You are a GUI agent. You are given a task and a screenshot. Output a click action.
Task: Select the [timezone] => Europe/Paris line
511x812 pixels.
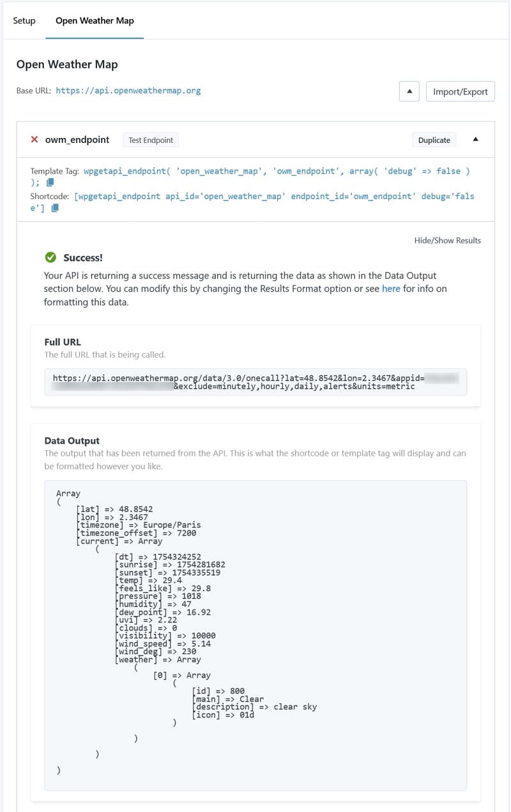[x=138, y=525]
